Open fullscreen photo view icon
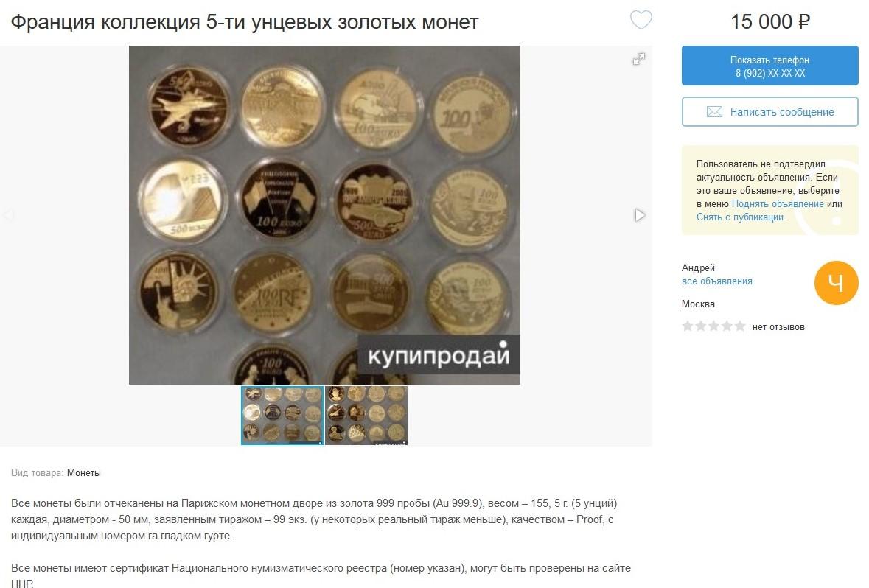 tap(639, 59)
